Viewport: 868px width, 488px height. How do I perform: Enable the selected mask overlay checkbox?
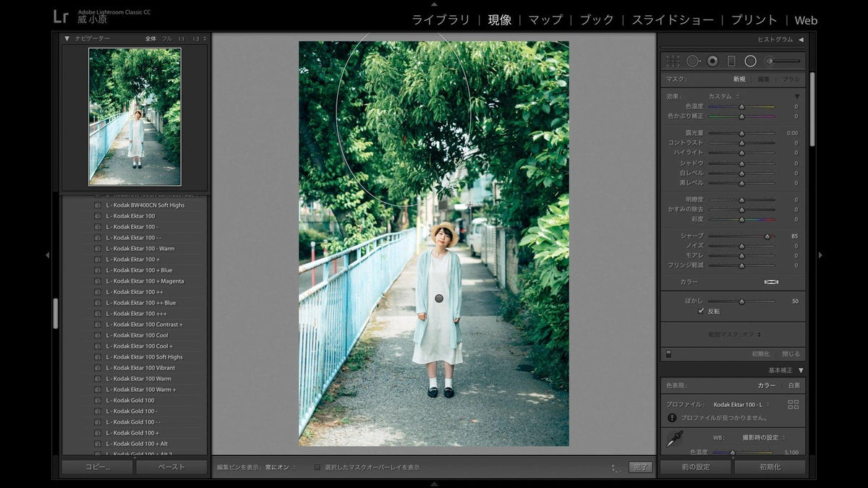[318, 468]
